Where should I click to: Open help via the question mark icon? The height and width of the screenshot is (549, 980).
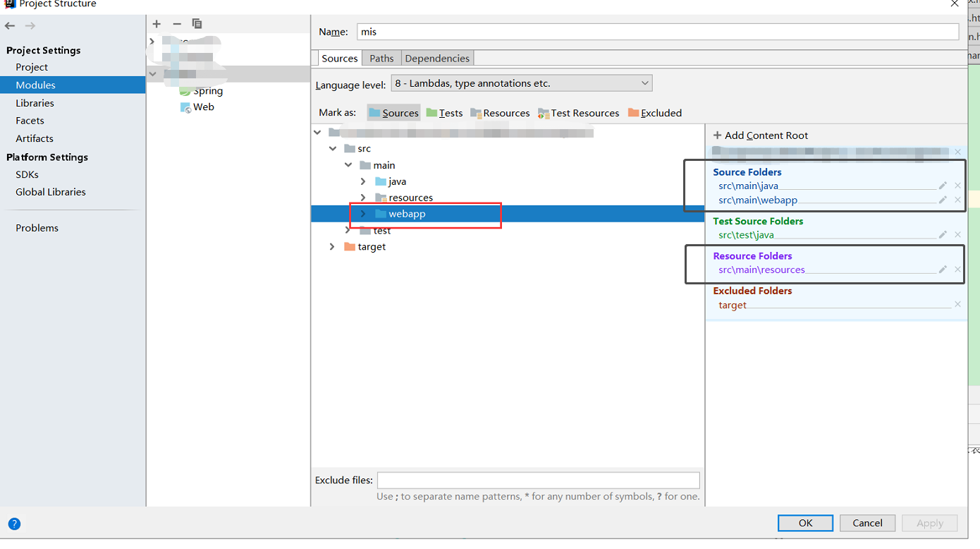(14, 524)
